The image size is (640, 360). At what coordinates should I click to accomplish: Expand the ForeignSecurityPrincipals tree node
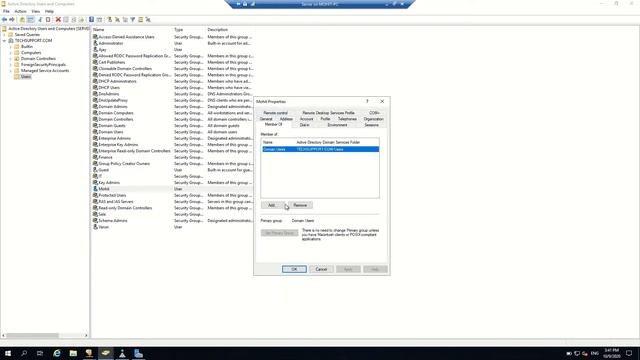(x=11, y=64)
